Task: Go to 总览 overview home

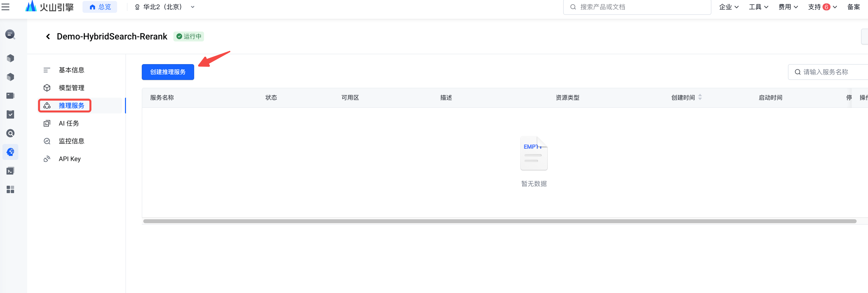Action: (x=100, y=7)
